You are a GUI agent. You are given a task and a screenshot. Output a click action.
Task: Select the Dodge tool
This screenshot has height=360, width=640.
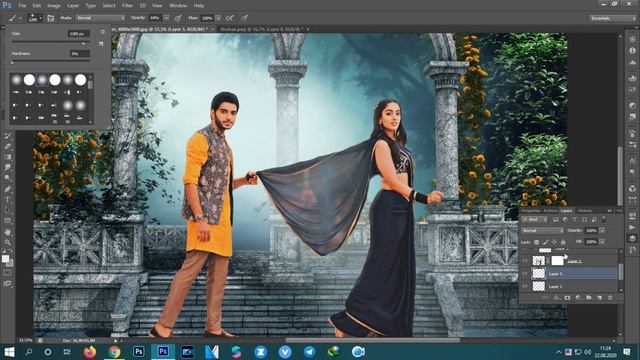[x=7, y=178]
